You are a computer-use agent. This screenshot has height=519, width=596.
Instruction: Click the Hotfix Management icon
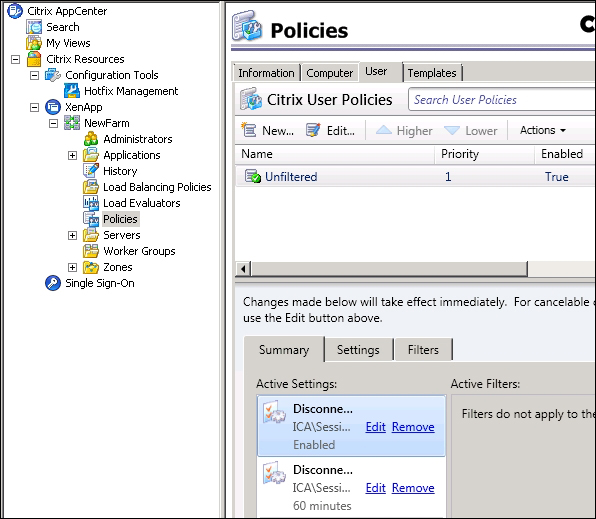pyautogui.click(x=72, y=91)
